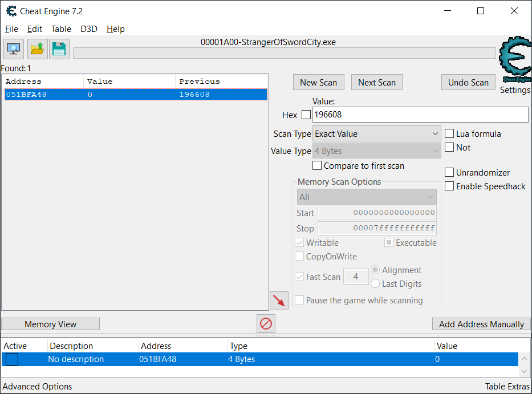
Task: Save the table using floppy disk icon
Action: click(x=59, y=49)
